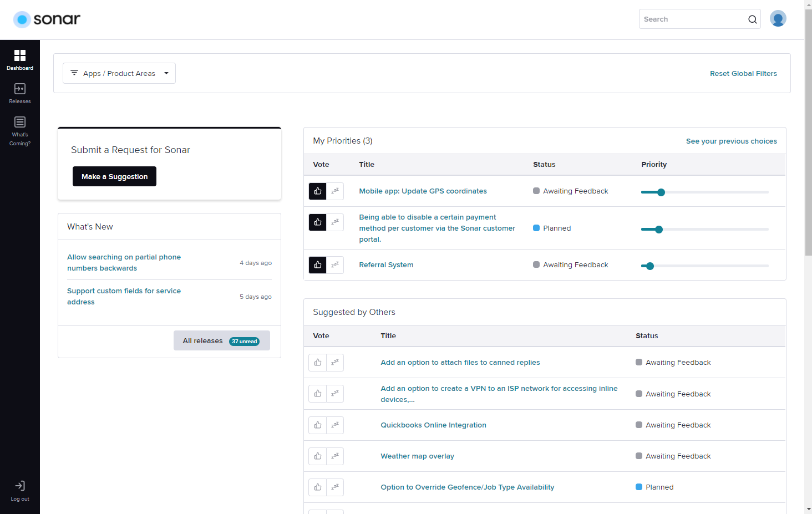
Task: Open the user profile avatar
Action: click(778, 19)
